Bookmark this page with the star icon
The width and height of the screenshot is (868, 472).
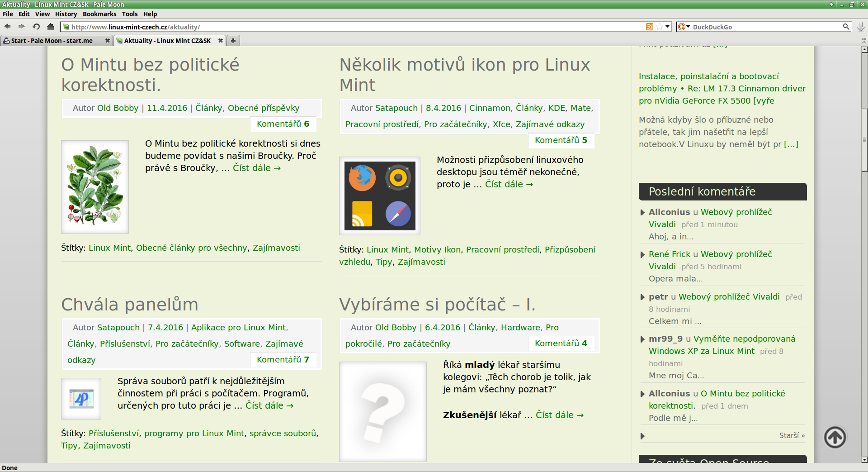coord(660,27)
